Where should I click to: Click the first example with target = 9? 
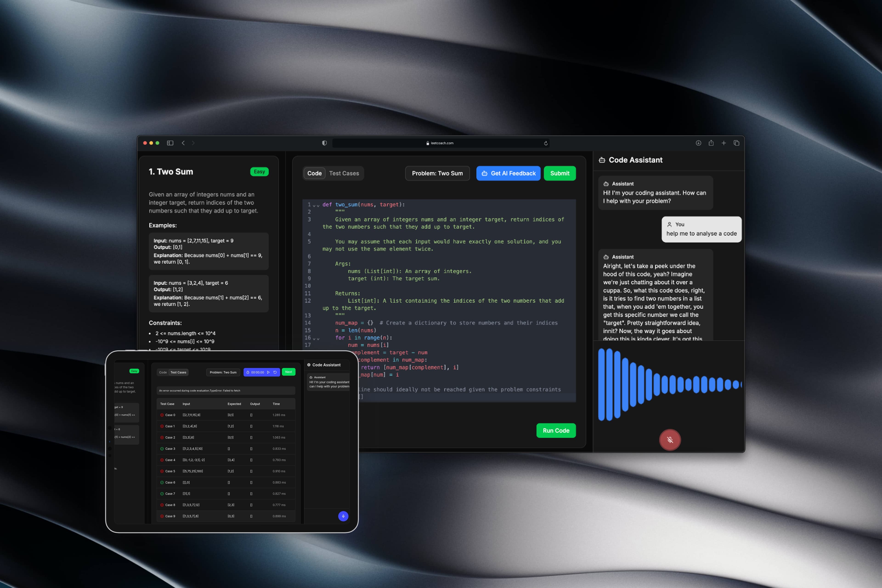209,251
